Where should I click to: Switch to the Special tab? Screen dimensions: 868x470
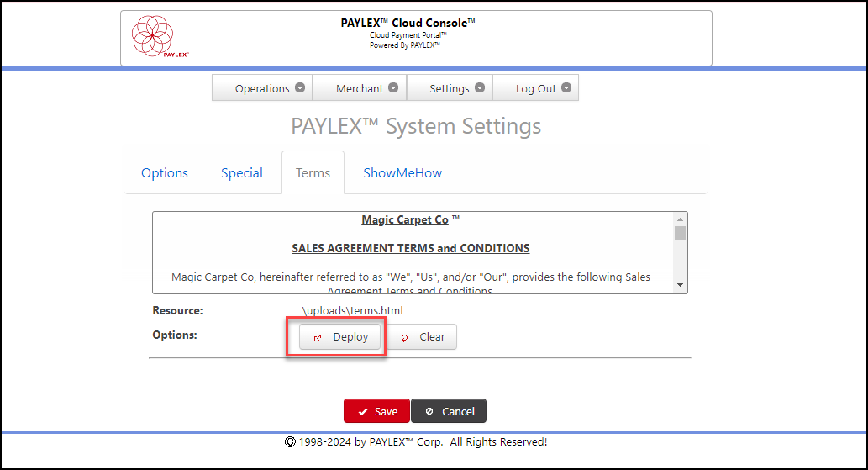[242, 172]
